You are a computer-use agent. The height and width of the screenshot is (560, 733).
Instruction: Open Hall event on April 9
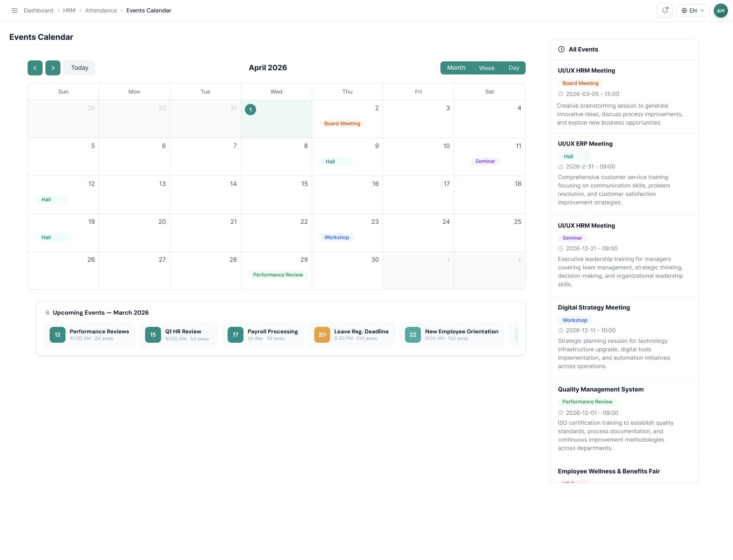[x=336, y=162]
